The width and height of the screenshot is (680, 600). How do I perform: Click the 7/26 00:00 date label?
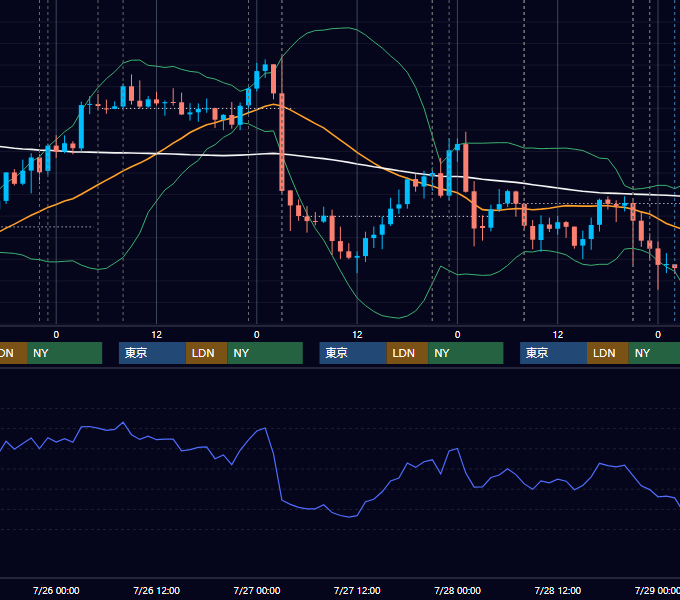pyautogui.click(x=56, y=590)
